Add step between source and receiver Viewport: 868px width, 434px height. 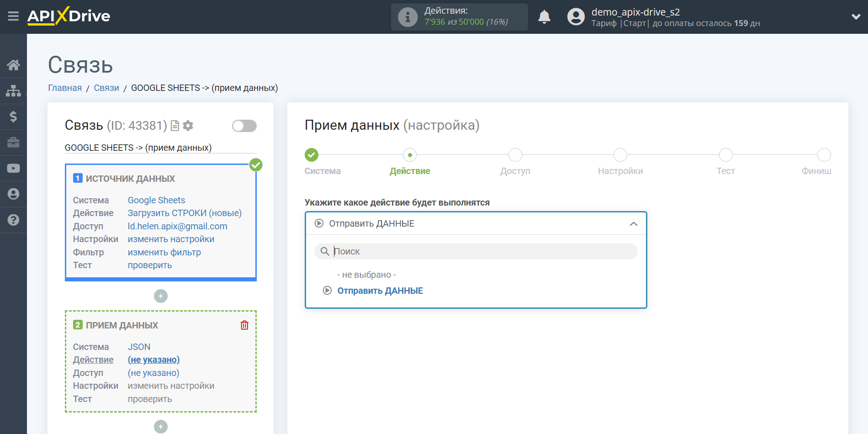pyautogui.click(x=161, y=296)
